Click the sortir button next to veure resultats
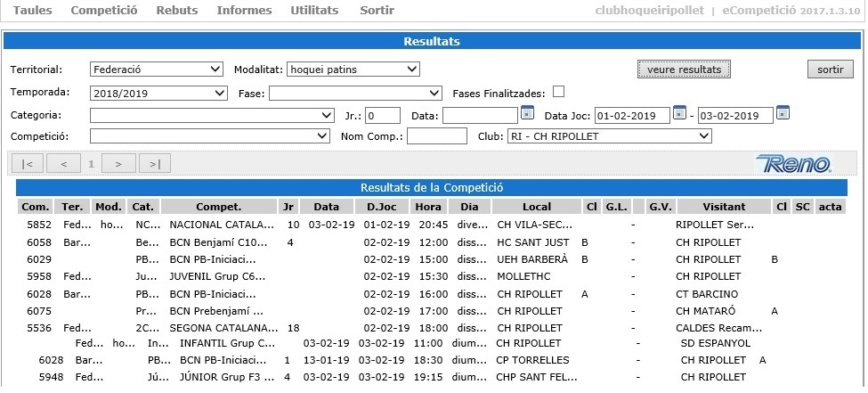Image resolution: width=868 pixels, height=393 pixels. click(831, 70)
